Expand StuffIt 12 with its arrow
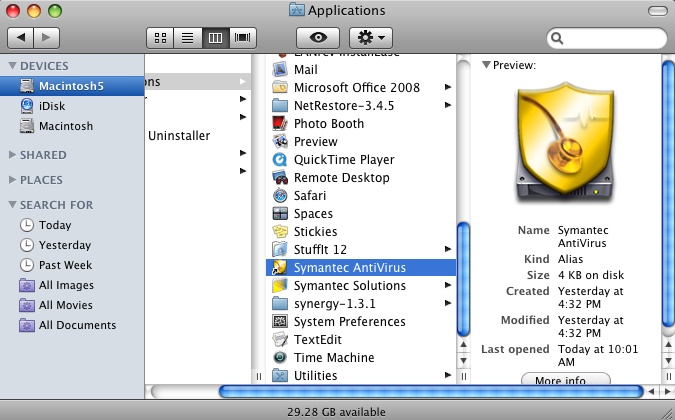 [448, 249]
